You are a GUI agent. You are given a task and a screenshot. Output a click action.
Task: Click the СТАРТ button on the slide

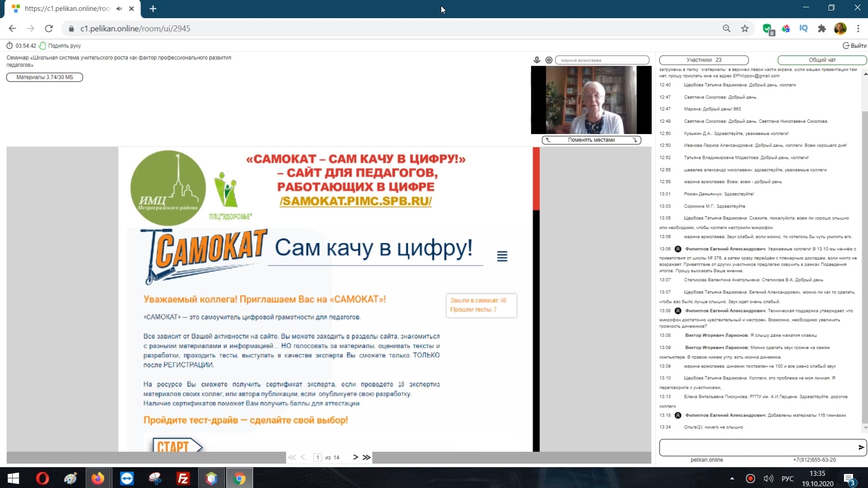pos(177,445)
